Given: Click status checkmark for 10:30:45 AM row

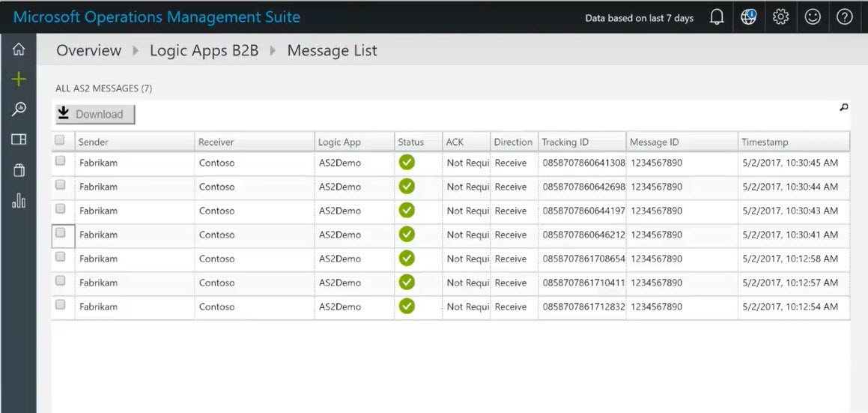Looking at the screenshot, I should 407,163.
